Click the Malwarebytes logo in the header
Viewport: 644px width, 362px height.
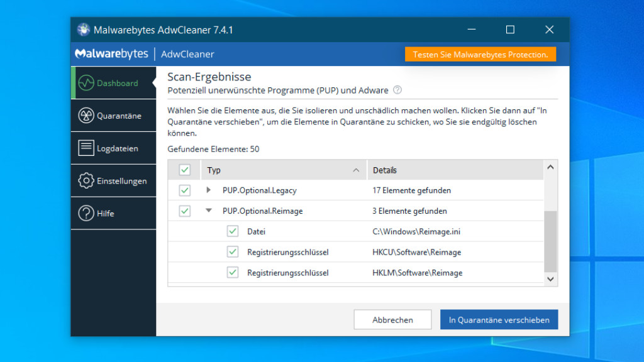pyautogui.click(x=111, y=54)
